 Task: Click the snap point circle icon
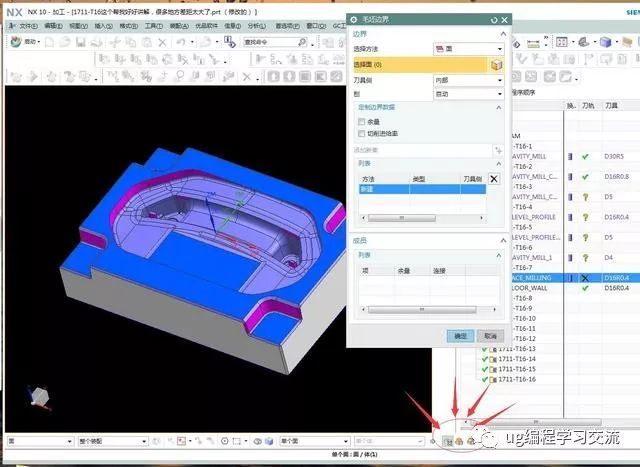pyautogui.click(x=224, y=441)
